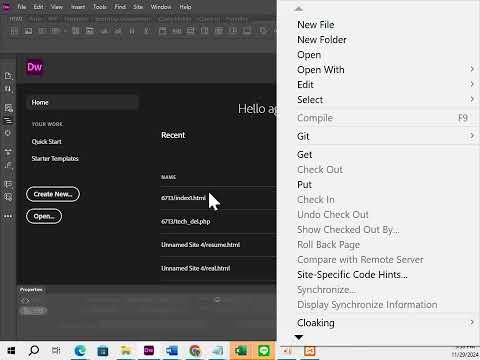Open the View menu
480x360 pixels.
point(57,7)
